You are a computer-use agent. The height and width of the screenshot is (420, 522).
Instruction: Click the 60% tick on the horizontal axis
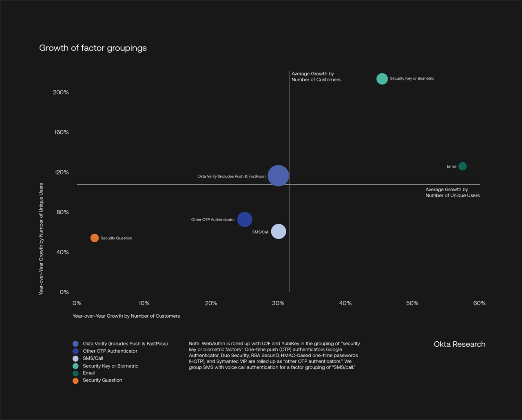click(479, 303)
